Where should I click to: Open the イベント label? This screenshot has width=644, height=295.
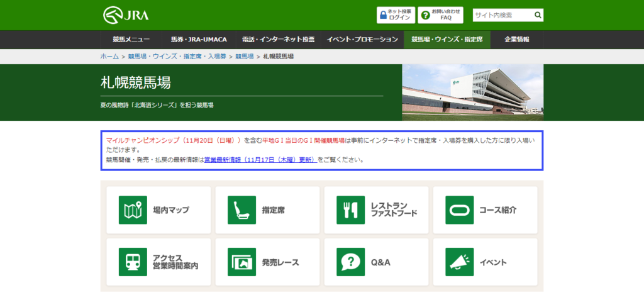(x=493, y=262)
